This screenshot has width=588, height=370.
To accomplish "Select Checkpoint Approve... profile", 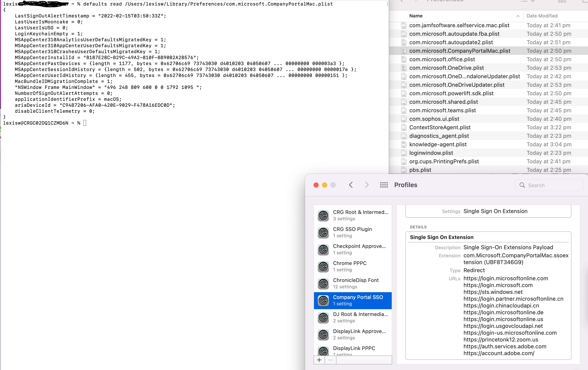I will click(x=353, y=249).
